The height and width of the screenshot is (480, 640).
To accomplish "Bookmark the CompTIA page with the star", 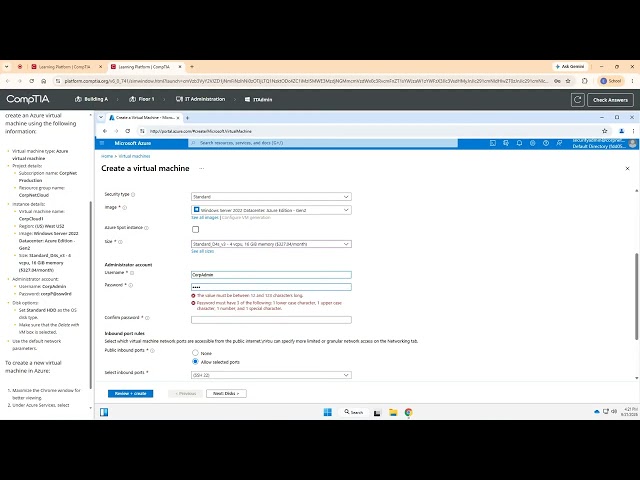I will [x=568, y=81].
